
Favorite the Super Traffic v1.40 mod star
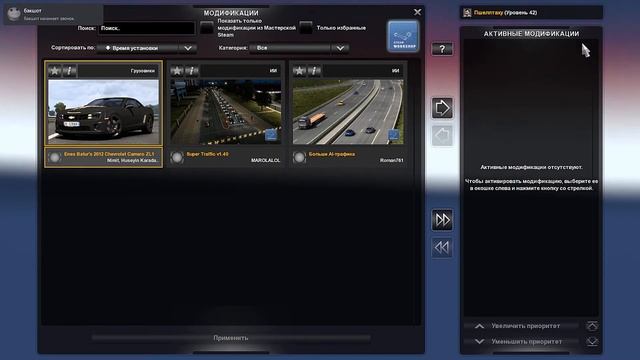[x=177, y=71]
